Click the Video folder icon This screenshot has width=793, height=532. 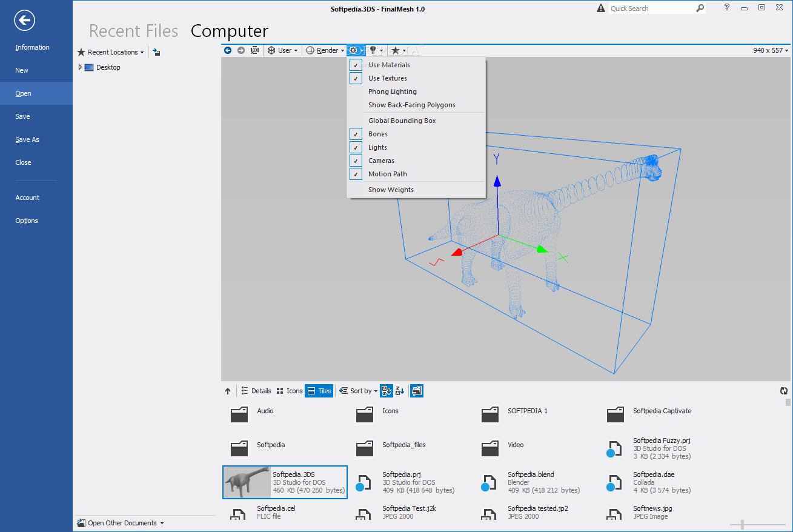[490, 448]
